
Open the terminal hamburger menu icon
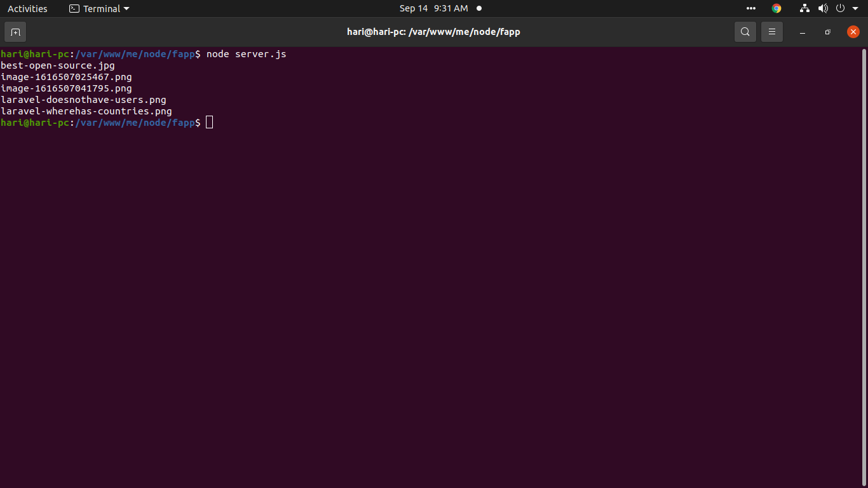(x=771, y=32)
